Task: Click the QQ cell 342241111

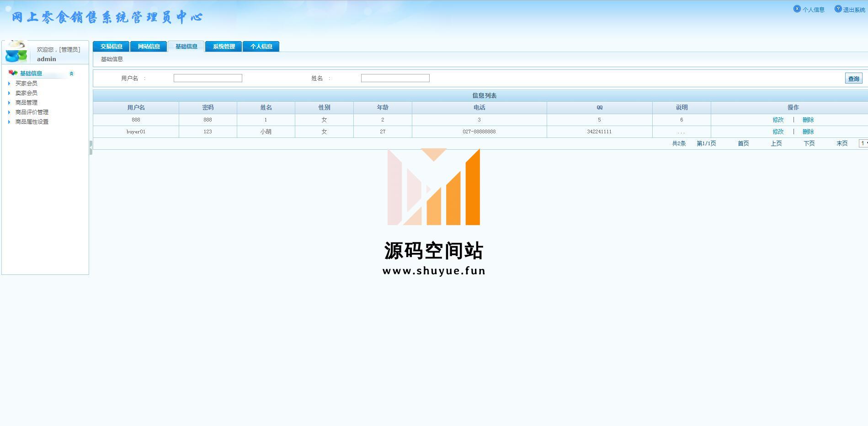Action: pyautogui.click(x=600, y=131)
